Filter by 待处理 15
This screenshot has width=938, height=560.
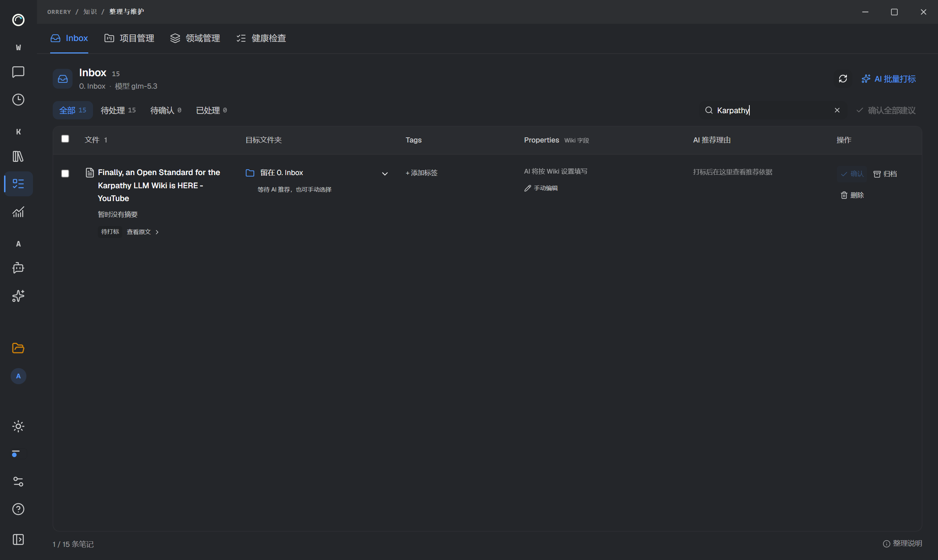(x=118, y=110)
